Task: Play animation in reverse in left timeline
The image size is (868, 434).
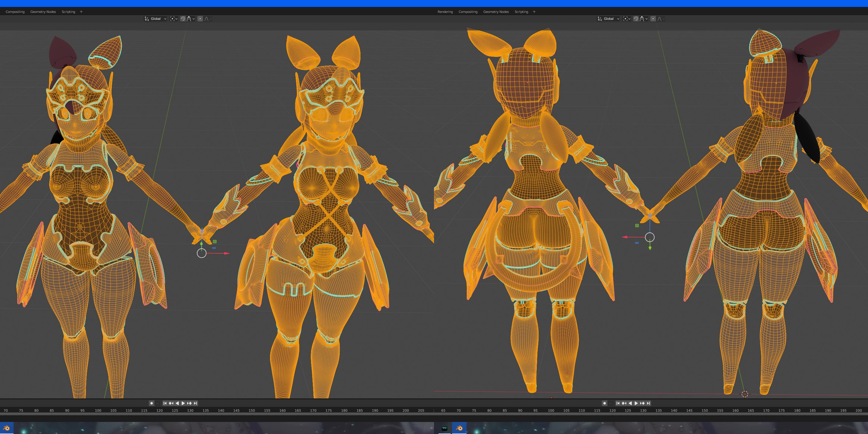Action: [177, 403]
